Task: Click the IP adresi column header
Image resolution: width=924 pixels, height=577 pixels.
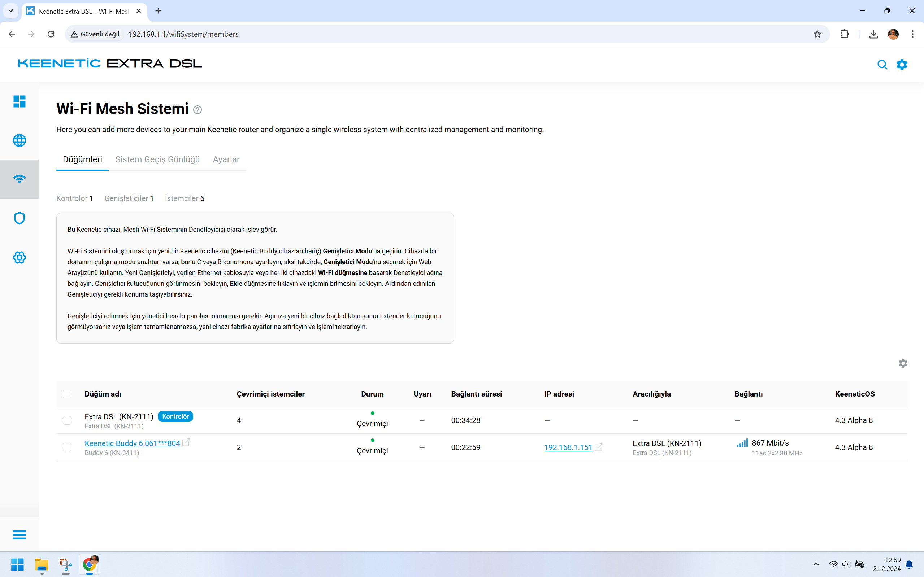Action: click(559, 394)
